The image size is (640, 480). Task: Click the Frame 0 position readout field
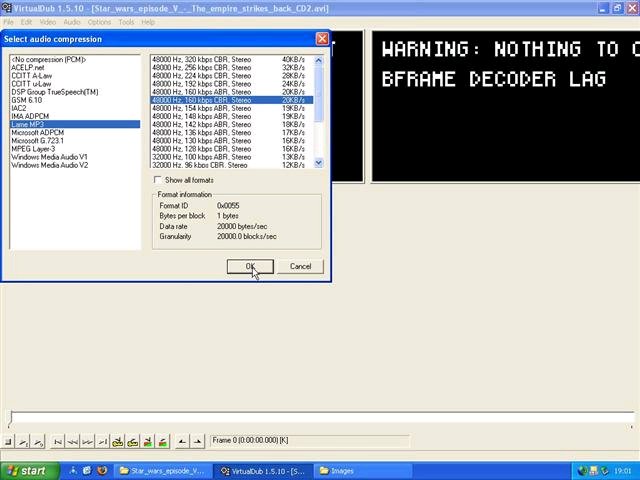[309, 440]
